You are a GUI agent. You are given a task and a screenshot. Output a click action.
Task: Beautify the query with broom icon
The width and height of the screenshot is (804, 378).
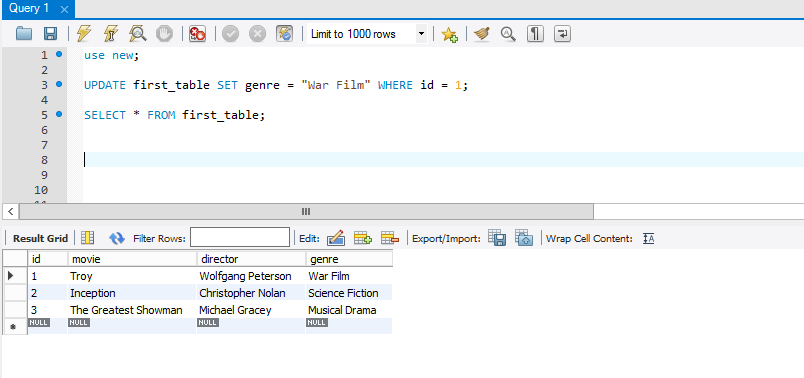click(481, 34)
